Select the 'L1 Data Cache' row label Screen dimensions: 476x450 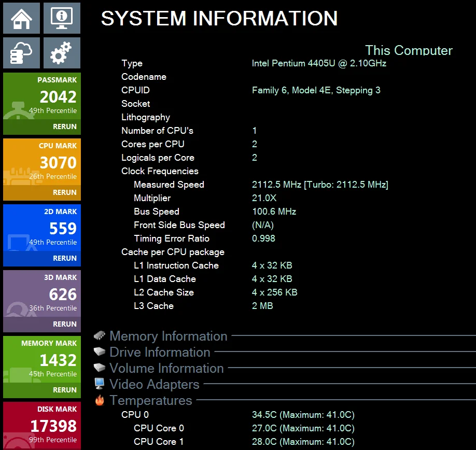(x=165, y=279)
